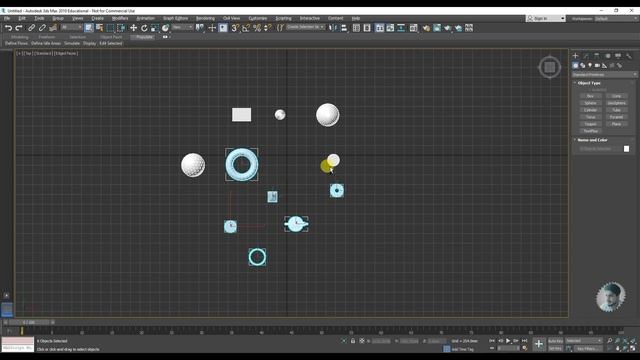Toggle Window/Crossing selection mode

click(x=121, y=28)
